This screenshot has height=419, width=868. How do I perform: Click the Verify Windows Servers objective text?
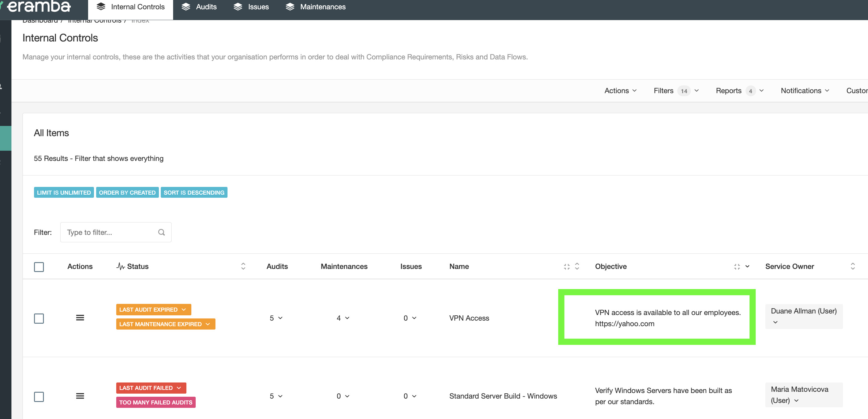pyautogui.click(x=663, y=396)
